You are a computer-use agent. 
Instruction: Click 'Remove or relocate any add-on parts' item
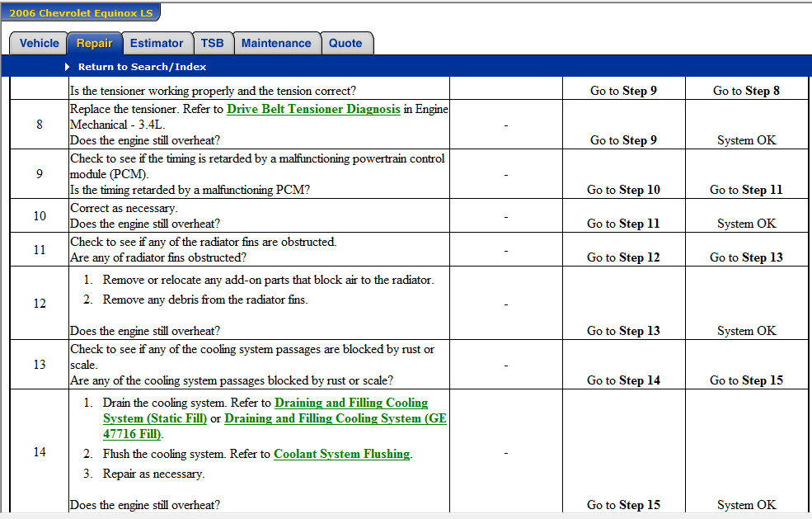268,280
